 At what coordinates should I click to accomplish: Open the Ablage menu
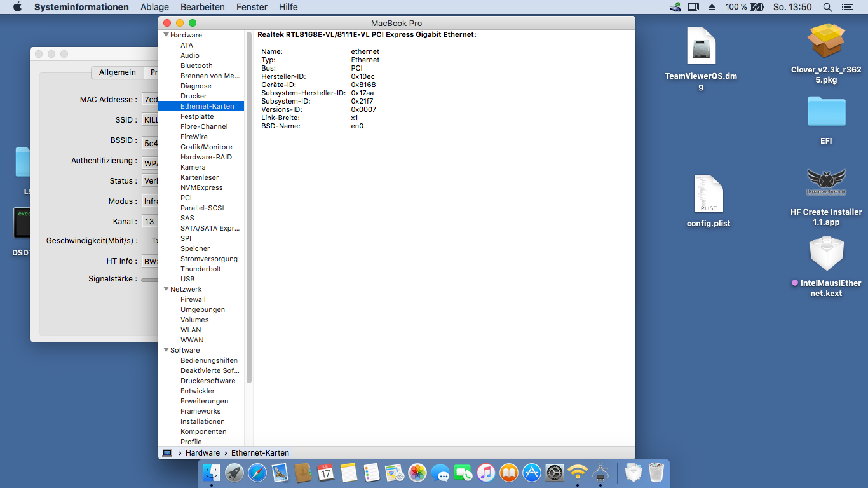(x=154, y=7)
